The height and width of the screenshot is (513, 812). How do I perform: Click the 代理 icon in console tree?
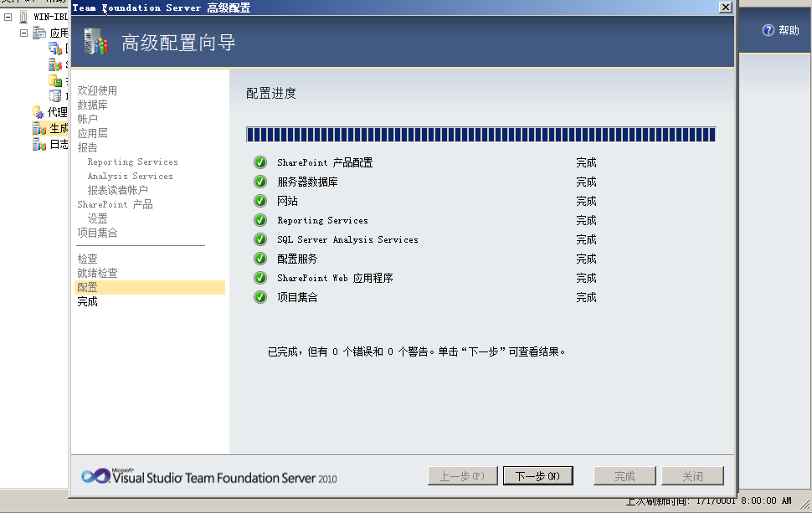click(39, 112)
